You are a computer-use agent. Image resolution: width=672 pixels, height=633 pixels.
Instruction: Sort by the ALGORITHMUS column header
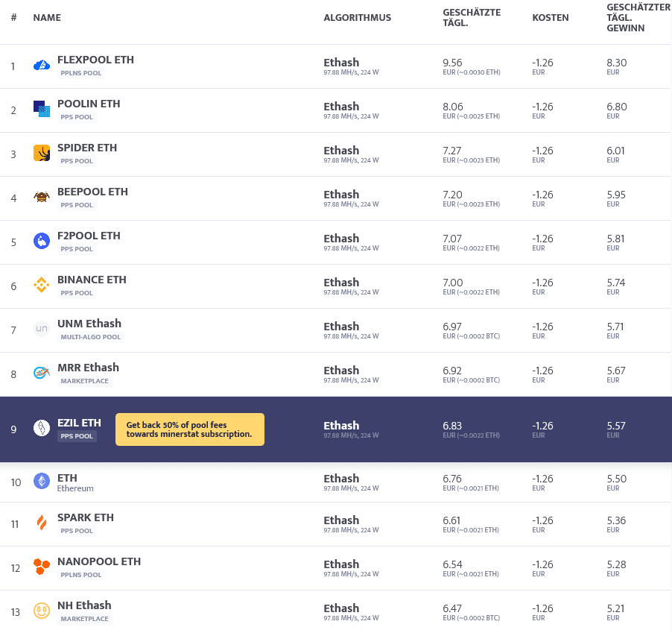pyautogui.click(x=357, y=18)
